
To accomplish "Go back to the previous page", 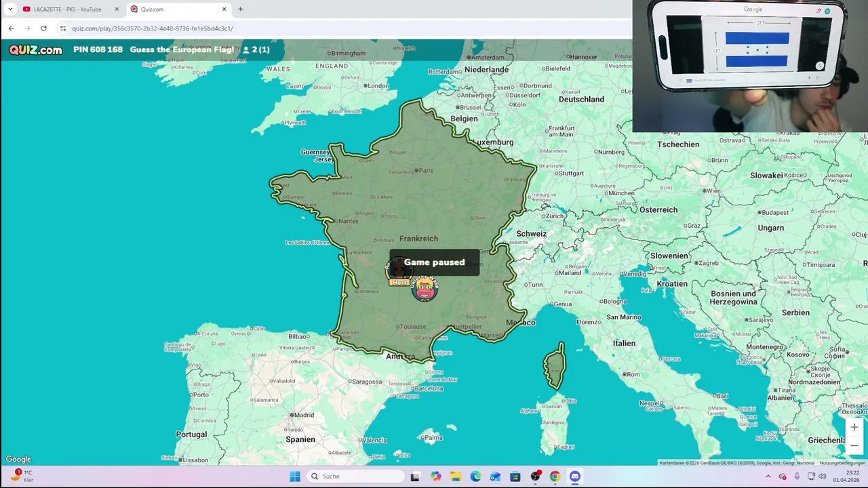I will tap(11, 28).
